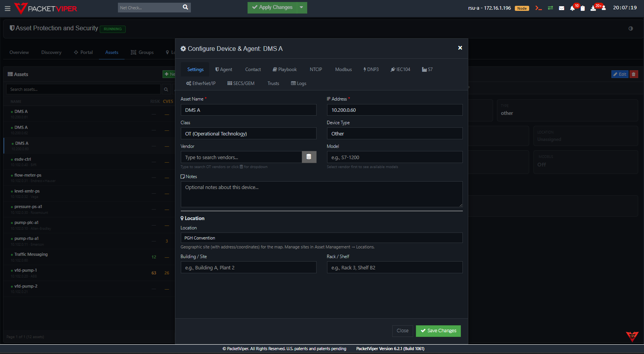This screenshot has height=354, width=644.
Task: Open the DNP3 tab
Action: [x=371, y=69]
